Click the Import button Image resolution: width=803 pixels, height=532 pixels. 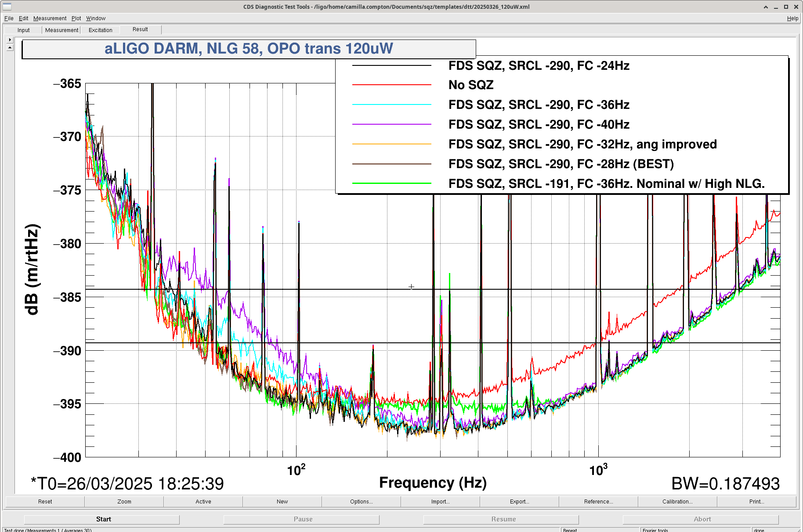(440, 501)
